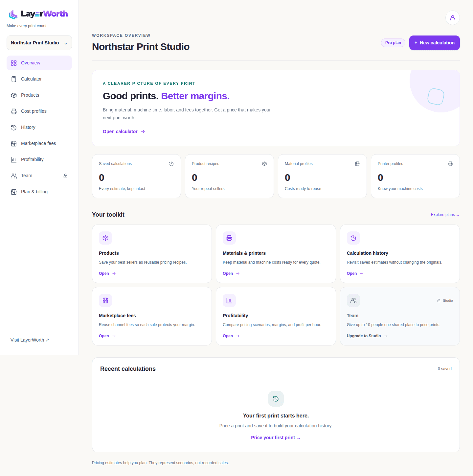Click the Explore plans link
The height and width of the screenshot is (476, 473).
click(445, 215)
